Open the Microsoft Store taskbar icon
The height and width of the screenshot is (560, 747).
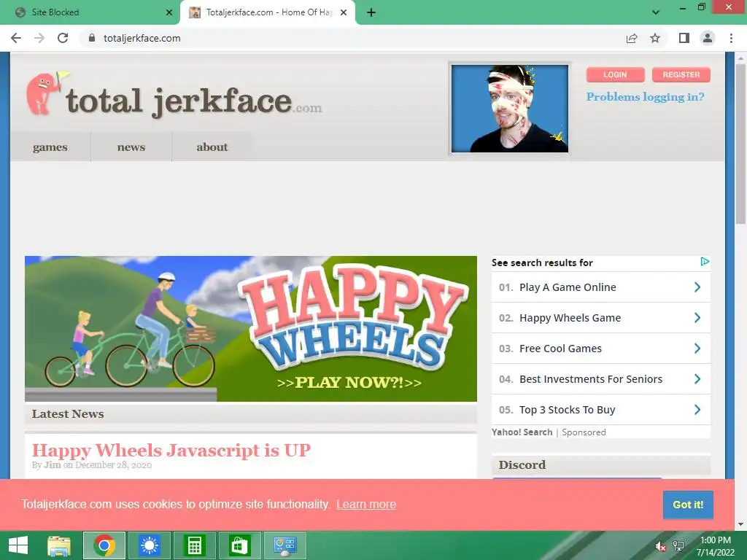[239, 545]
